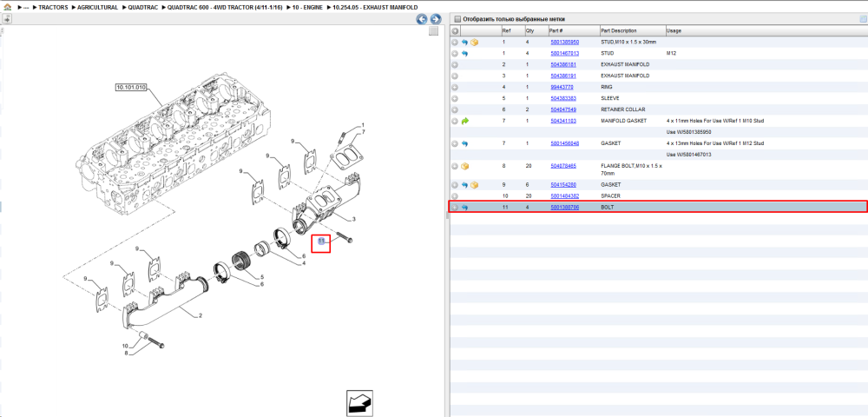Click the box kit icon on STUD,M10 row
Screen dimensions: 868x417
pos(475,42)
